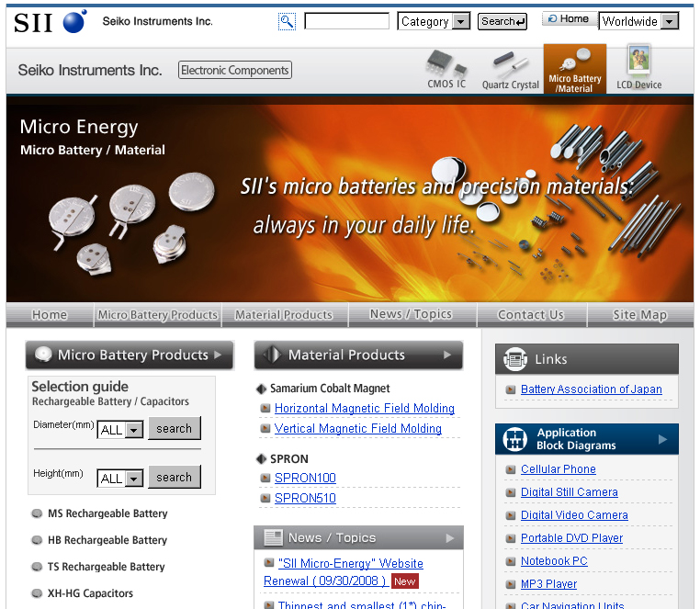Viewport: 700px width, 609px height.
Task: Open the Digital Still Camera link
Action: click(570, 492)
